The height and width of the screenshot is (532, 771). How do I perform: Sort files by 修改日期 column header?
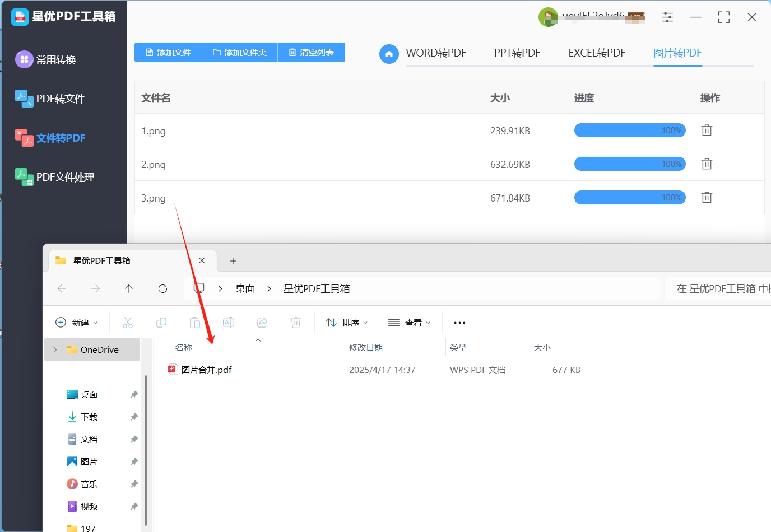pos(366,348)
